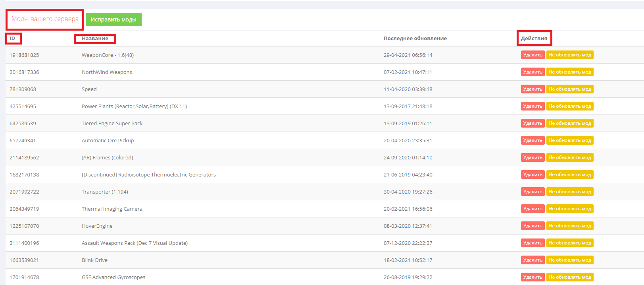Delete the Power Plants mod

pyautogui.click(x=533, y=106)
